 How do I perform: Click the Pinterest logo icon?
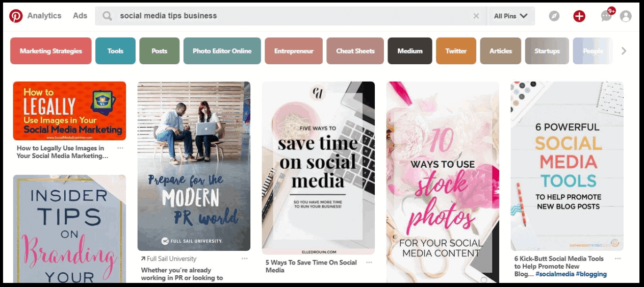(x=16, y=16)
